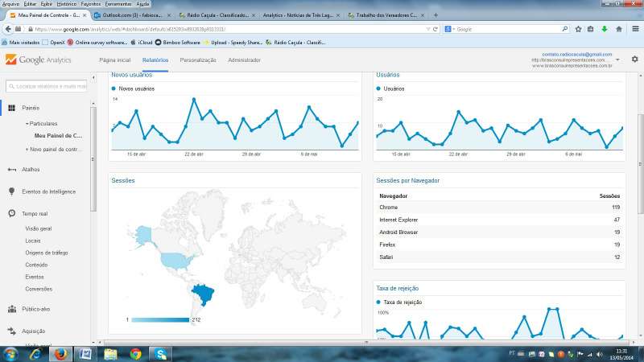Screen dimensions: 644x362
Task: Switch to the Personalização tab
Action: coord(197,60)
